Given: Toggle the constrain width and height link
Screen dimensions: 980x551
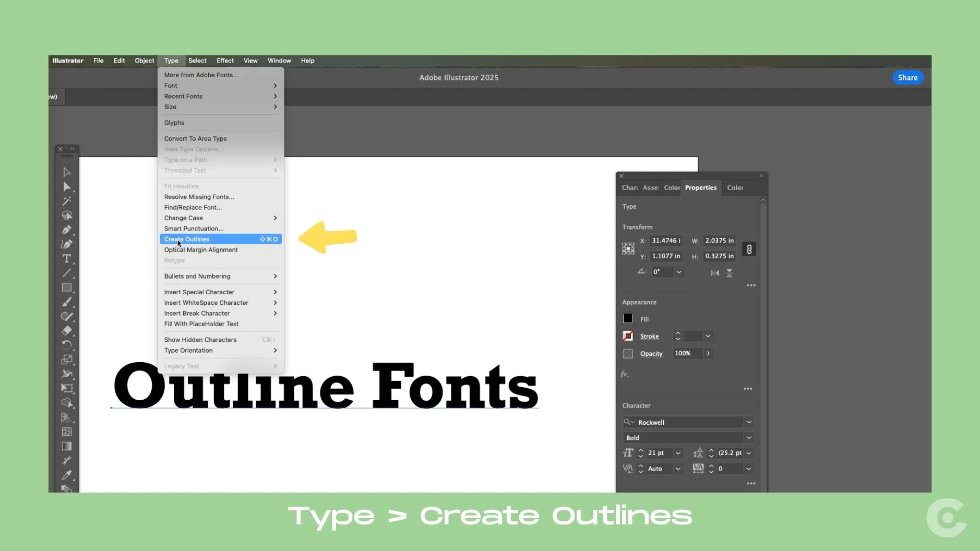Looking at the screenshot, I should click(x=749, y=249).
